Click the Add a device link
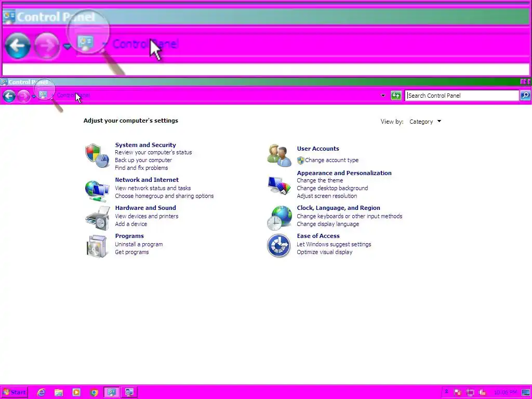 [131, 224]
